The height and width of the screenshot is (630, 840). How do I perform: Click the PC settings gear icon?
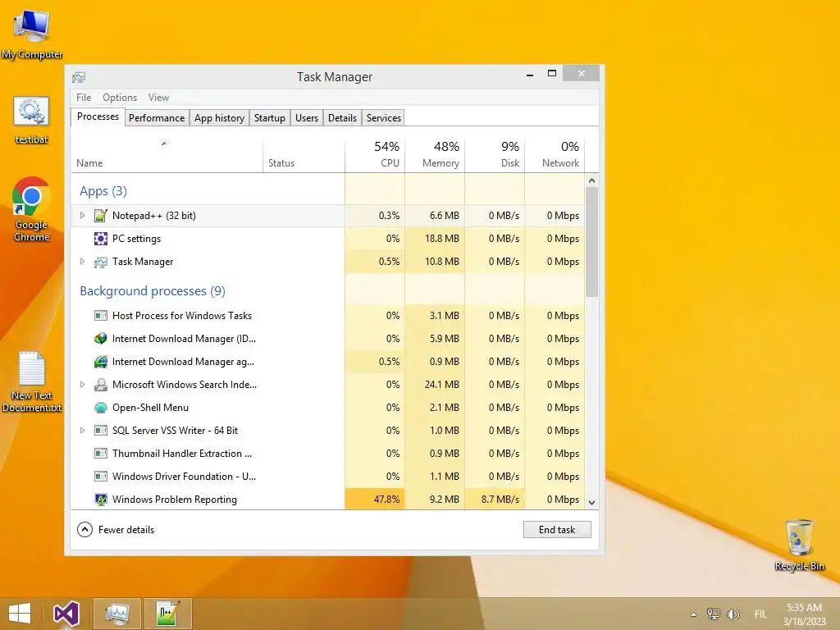tap(101, 239)
